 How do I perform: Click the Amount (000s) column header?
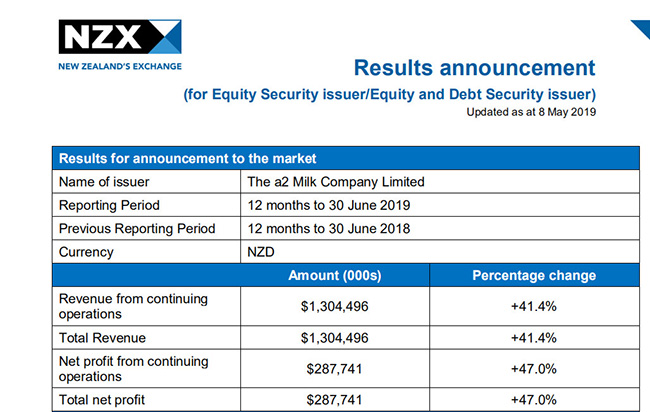click(335, 276)
